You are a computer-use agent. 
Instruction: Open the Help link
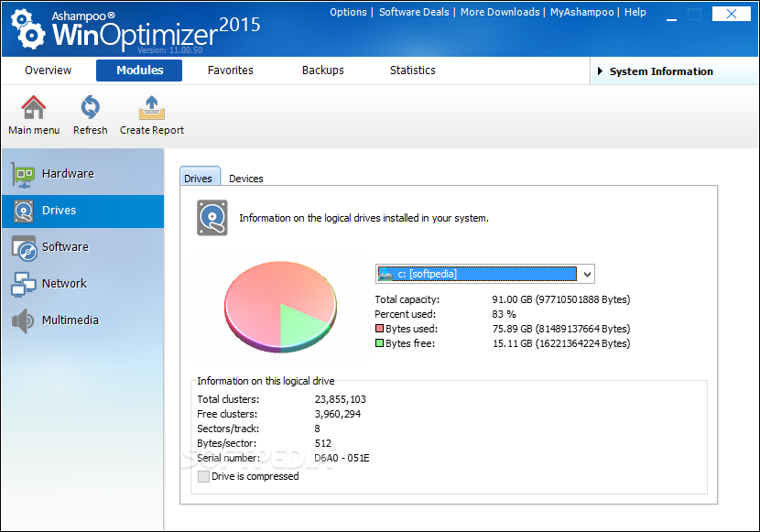point(635,12)
